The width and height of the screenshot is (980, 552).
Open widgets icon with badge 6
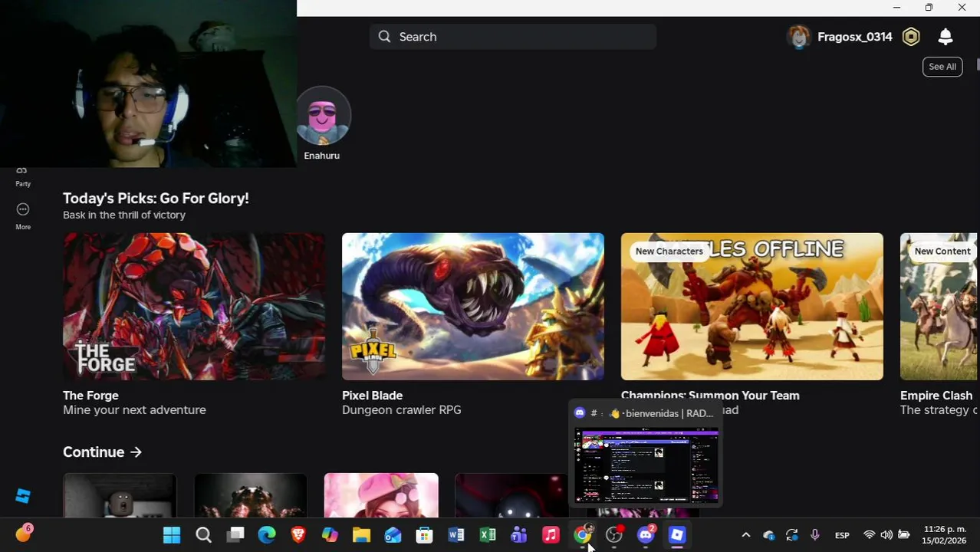tap(24, 534)
